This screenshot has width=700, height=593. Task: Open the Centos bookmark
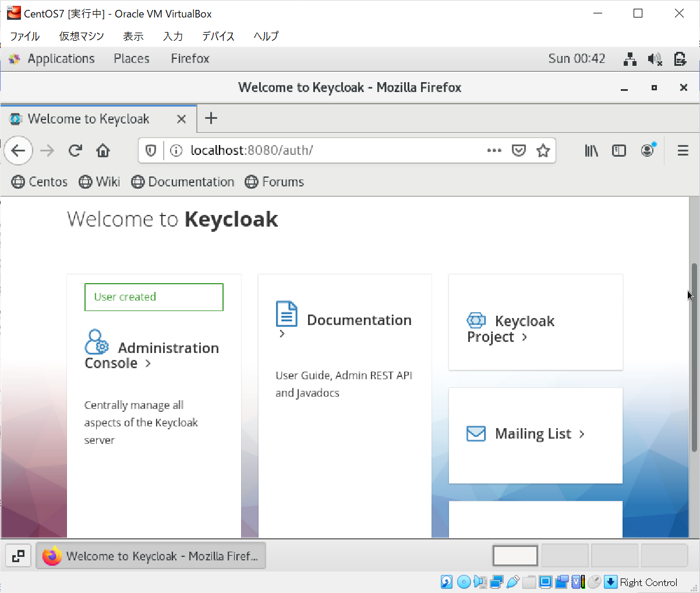(40, 182)
